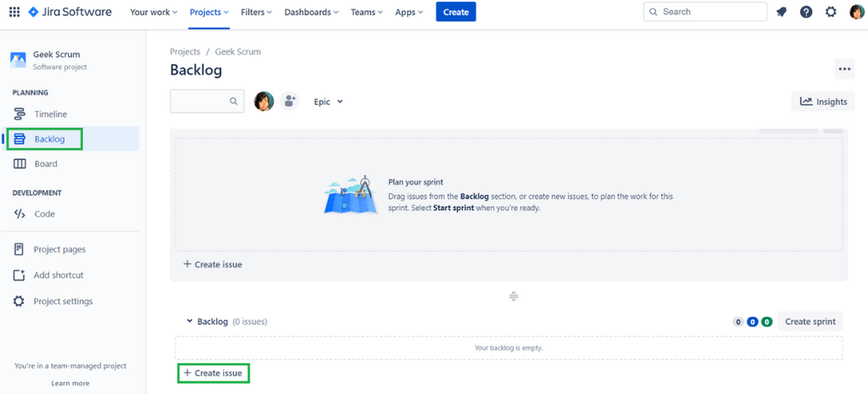
Task: Click the gray to-do count badge
Action: tap(738, 321)
